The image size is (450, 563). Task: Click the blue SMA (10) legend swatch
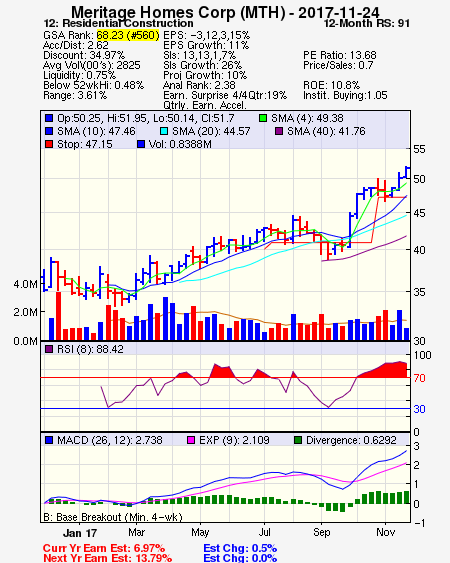[x=49, y=131]
